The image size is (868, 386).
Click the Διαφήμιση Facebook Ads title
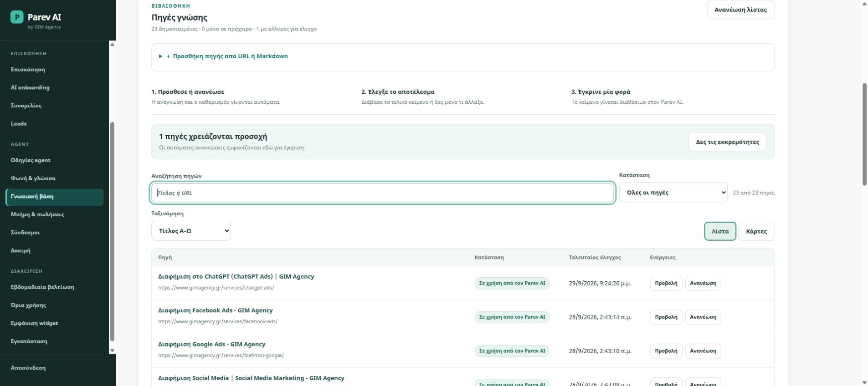pos(215,310)
